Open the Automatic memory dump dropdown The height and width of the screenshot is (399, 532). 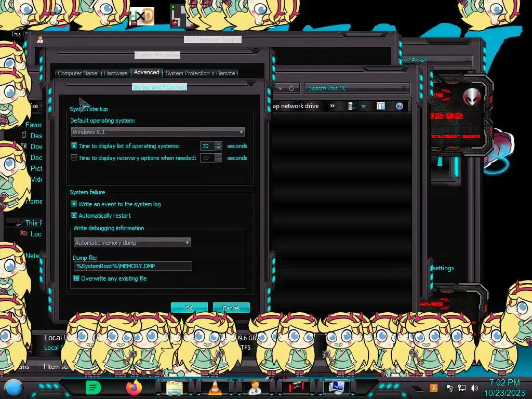click(x=132, y=243)
